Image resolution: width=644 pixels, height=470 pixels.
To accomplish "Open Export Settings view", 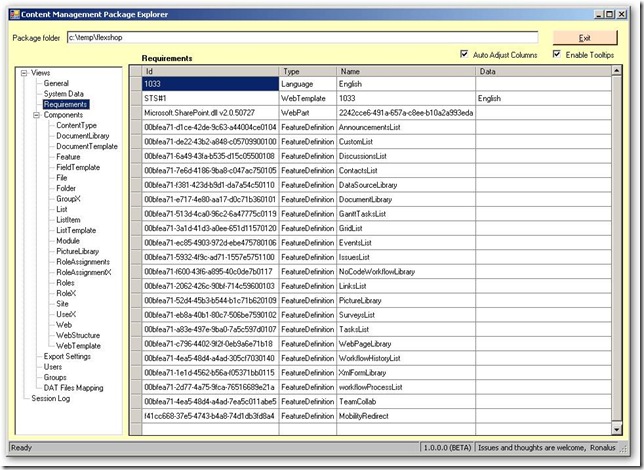I will click(x=67, y=356).
